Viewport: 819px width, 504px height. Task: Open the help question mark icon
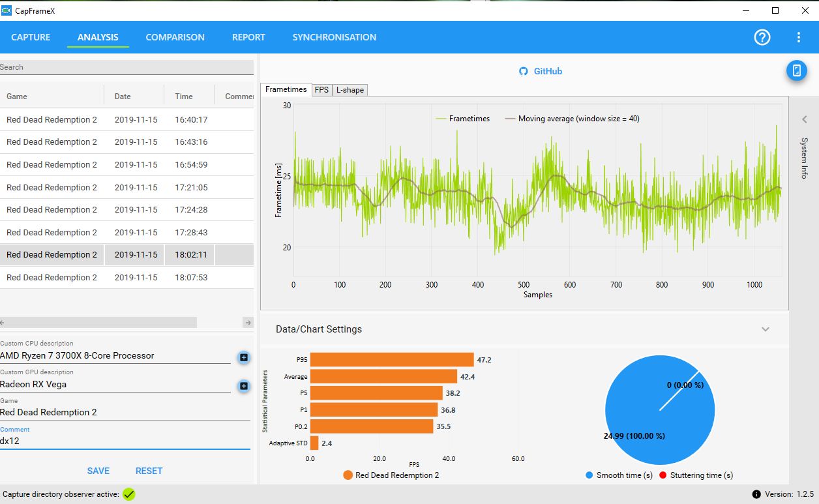(x=762, y=37)
